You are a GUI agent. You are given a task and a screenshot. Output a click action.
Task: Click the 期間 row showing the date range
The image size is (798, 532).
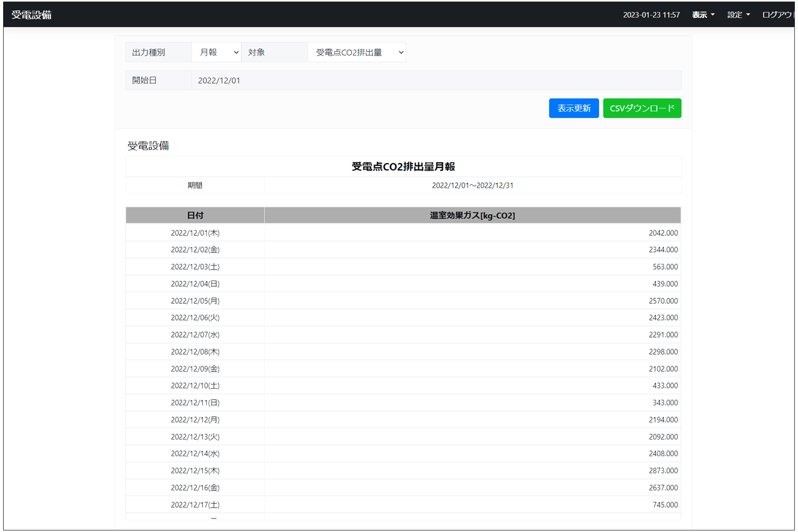pyautogui.click(x=472, y=185)
